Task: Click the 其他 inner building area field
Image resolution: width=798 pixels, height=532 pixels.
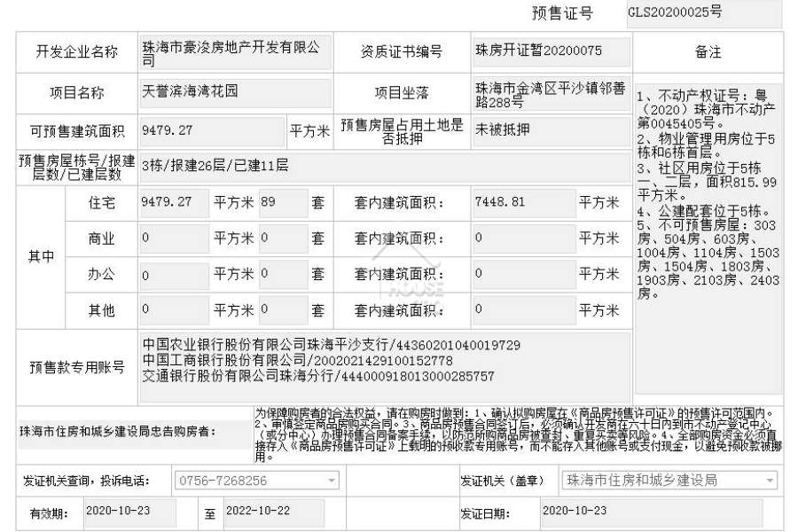Action: point(524,310)
